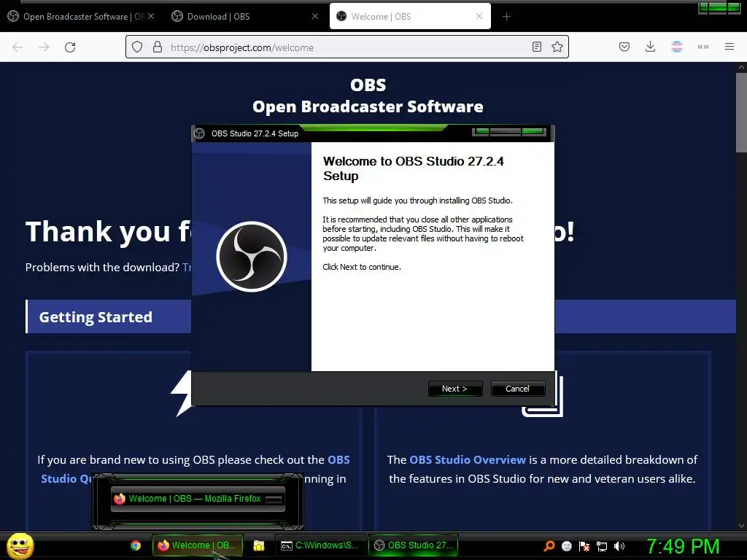Reload the current OBS welcome page
This screenshot has height=560, width=747.
pos(70,47)
